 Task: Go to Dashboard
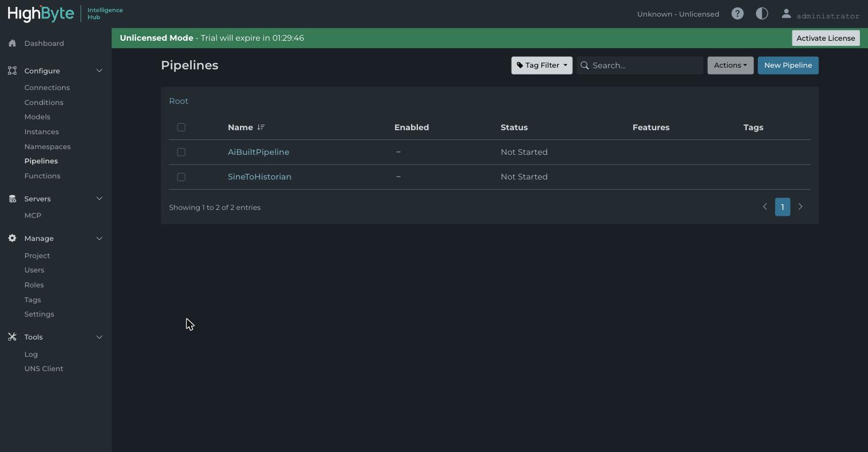click(44, 43)
